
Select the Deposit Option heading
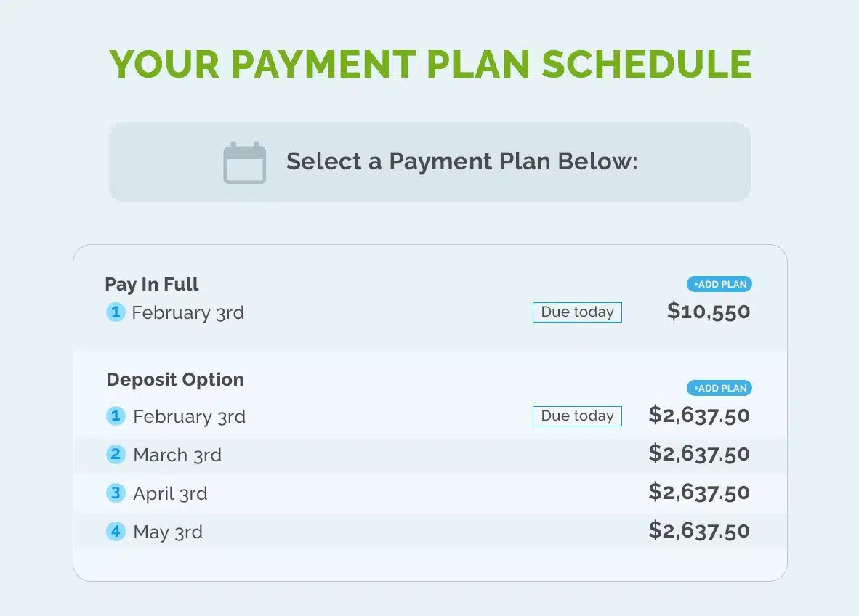point(175,379)
